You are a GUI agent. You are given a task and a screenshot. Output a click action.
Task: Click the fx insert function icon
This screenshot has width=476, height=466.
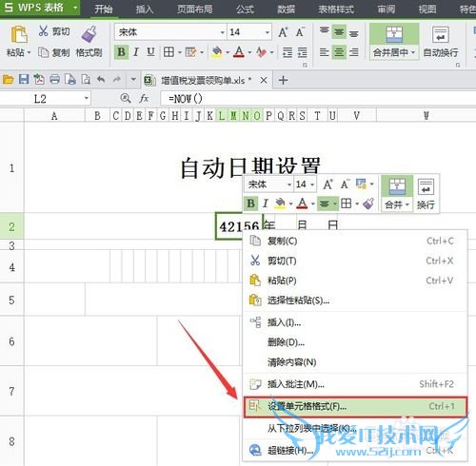pos(144,99)
